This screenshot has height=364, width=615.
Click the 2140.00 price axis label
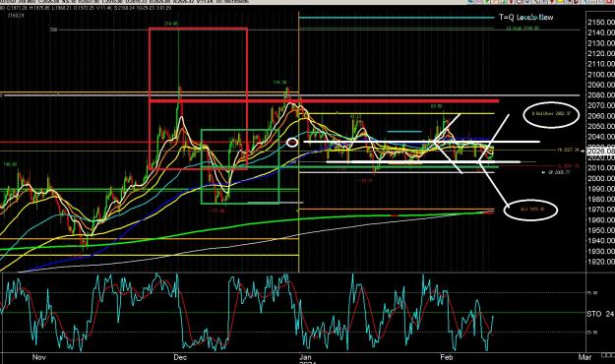click(601, 32)
